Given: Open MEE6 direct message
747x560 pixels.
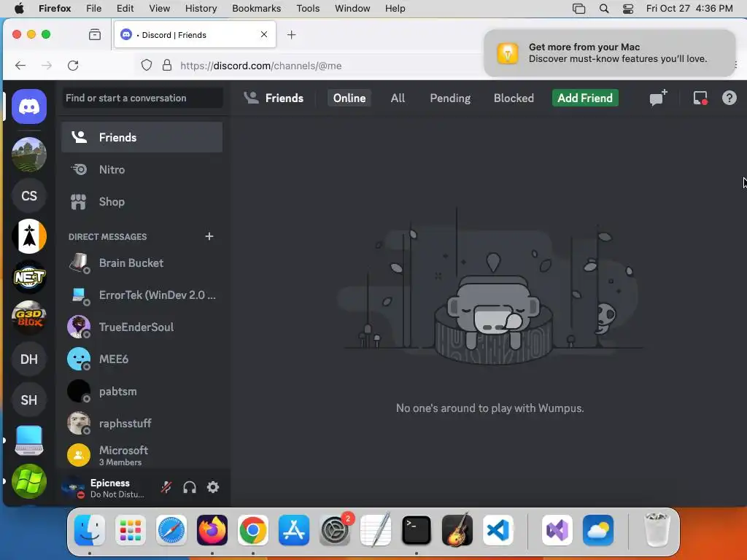Looking at the screenshot, I should [142, 359].
